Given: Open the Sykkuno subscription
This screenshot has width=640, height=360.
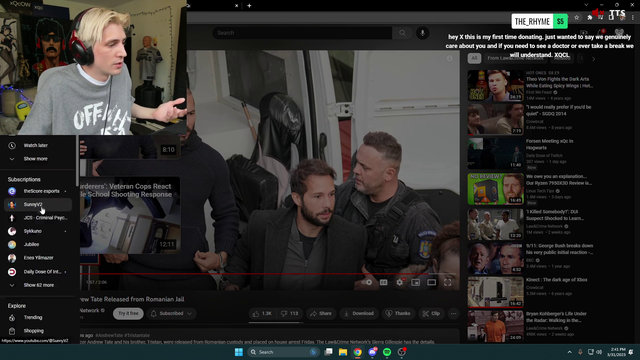Looking at the screenshot, I should (x=38, y=231).
